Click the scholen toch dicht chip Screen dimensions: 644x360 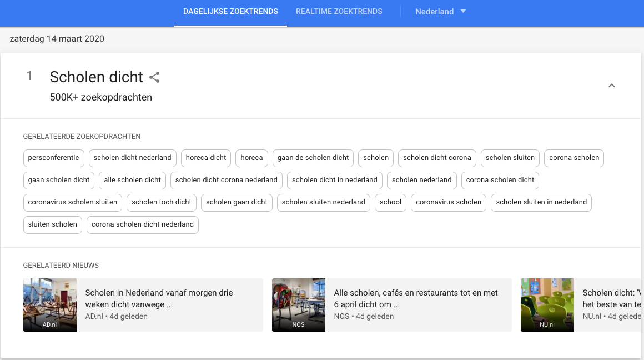tap(162, 202)
